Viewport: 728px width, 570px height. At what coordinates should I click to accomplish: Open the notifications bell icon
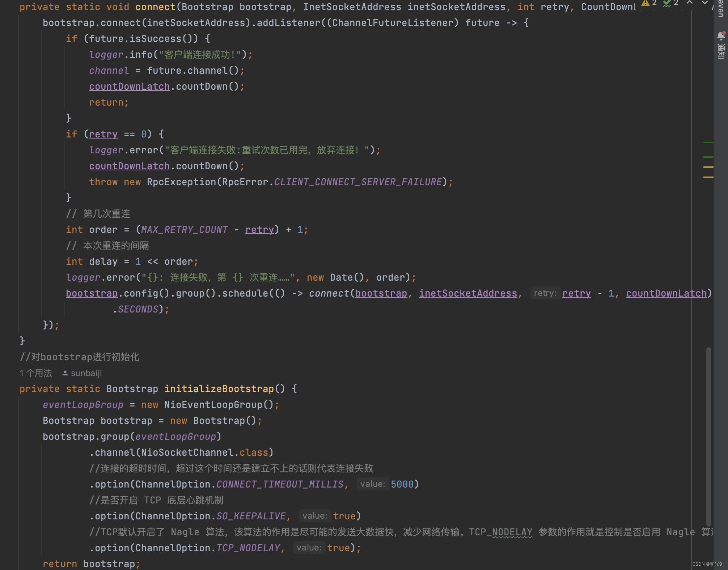[721, 36]
